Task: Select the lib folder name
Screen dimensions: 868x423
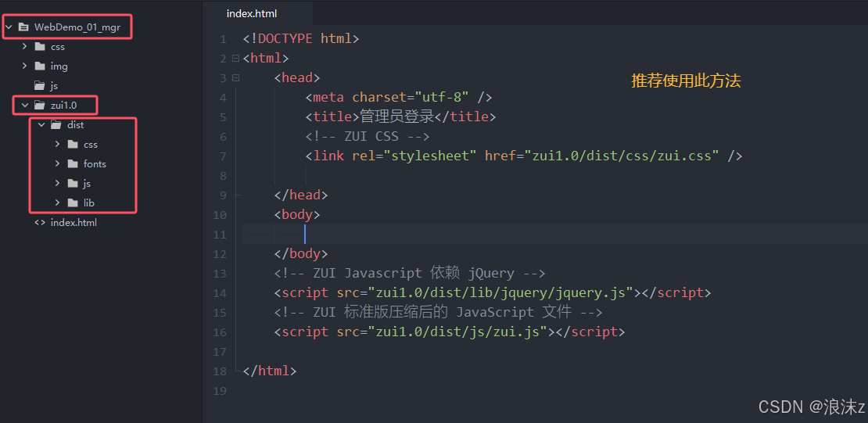Action: 89,203
